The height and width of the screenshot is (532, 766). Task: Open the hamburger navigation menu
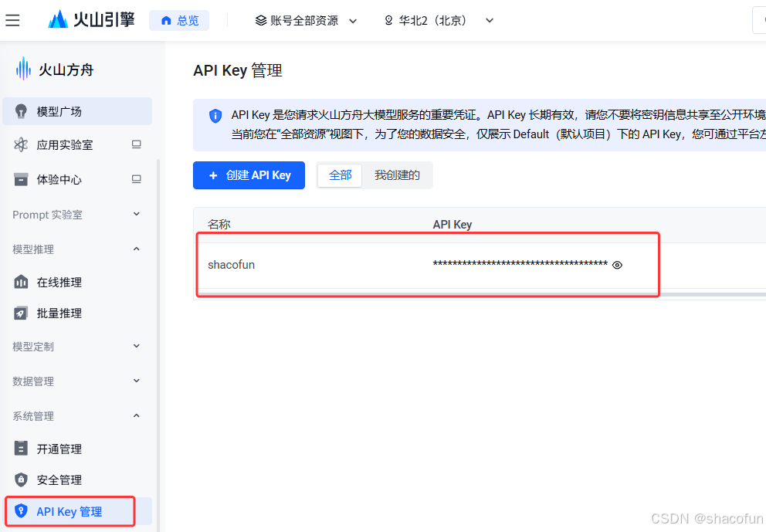(12, 20)
